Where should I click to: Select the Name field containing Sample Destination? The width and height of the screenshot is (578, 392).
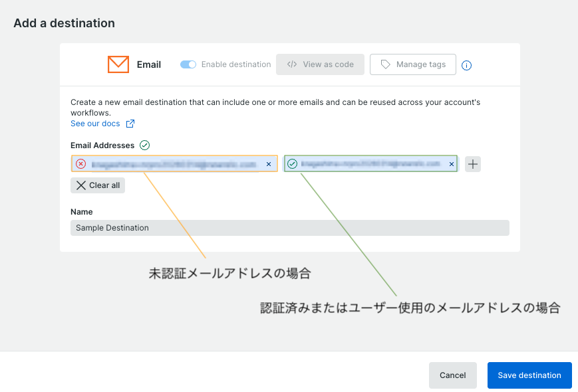pyautogui.click(x=289, y=227)
